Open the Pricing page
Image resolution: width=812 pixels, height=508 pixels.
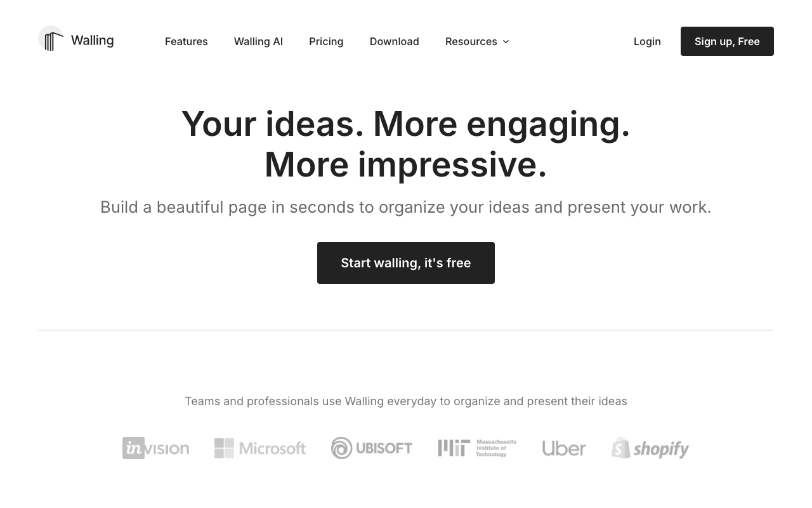[x=326, y=41]
